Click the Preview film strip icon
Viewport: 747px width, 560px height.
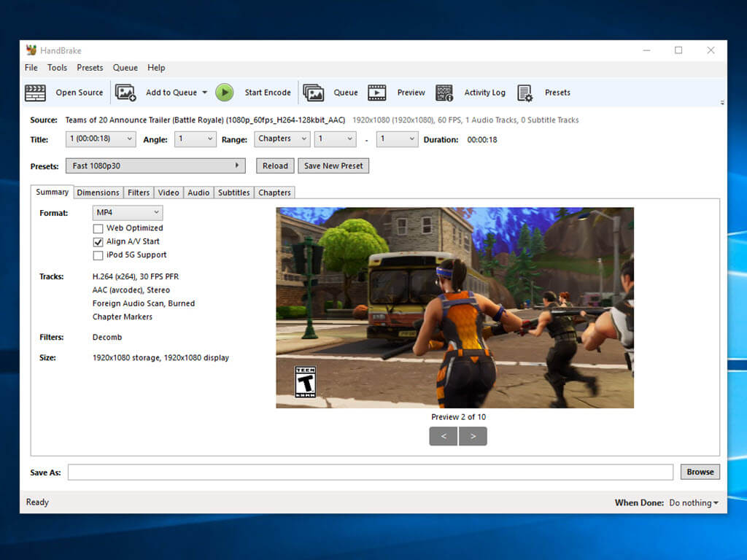point(377,93)
